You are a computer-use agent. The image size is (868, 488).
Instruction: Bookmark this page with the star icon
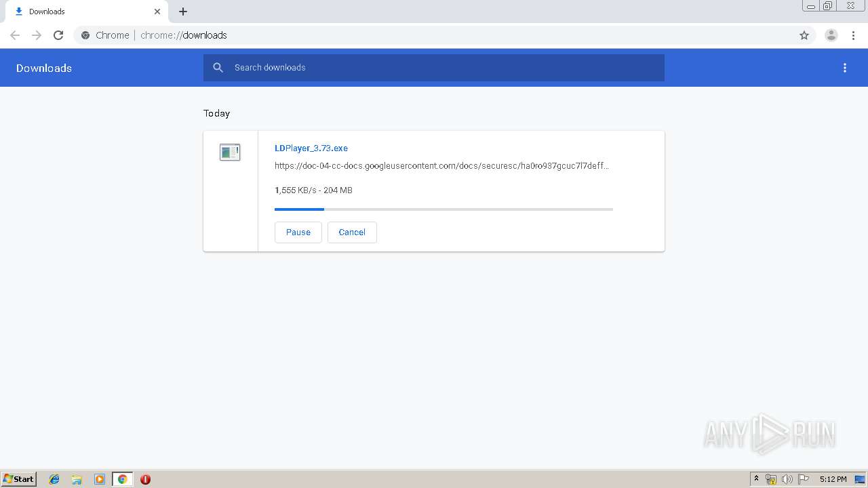(x=804, y=35)
